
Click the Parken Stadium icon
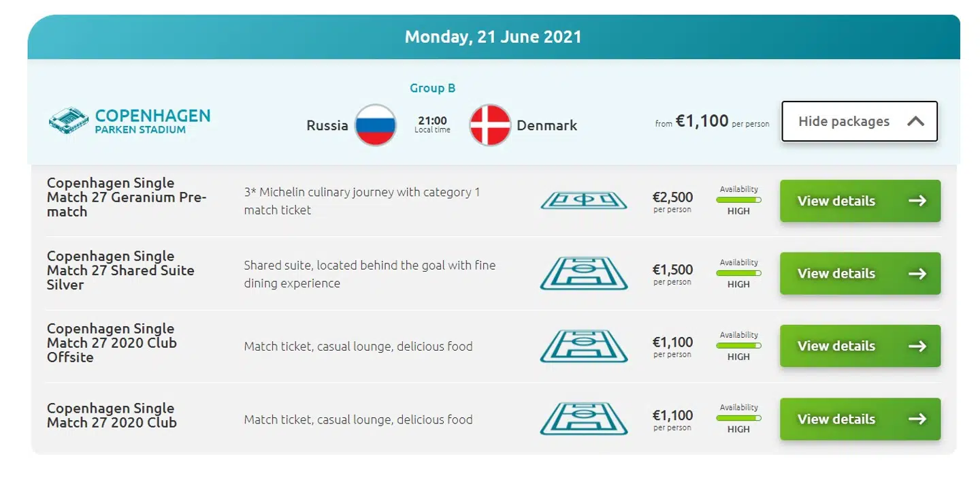tap(69, 121)
